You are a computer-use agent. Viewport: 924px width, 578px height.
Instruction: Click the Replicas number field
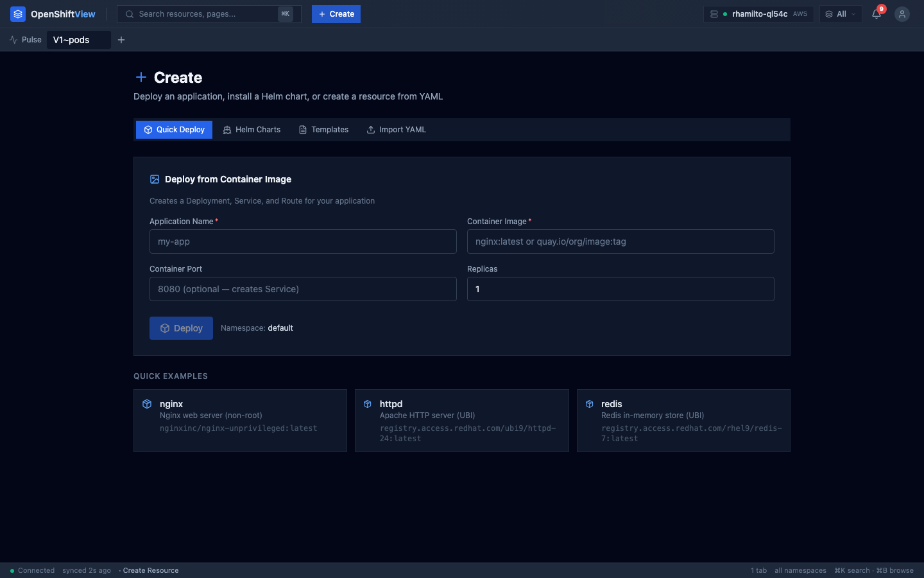620,290
